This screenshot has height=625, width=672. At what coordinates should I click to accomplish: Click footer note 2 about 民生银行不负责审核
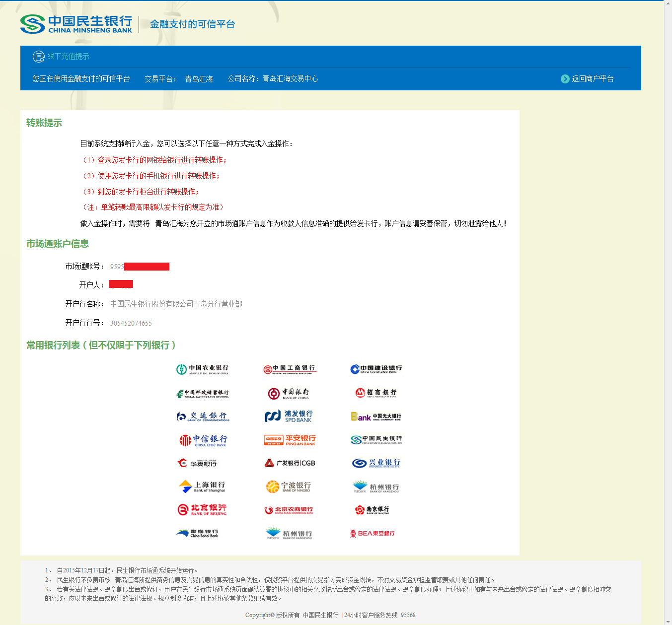(x=270, y=580)
